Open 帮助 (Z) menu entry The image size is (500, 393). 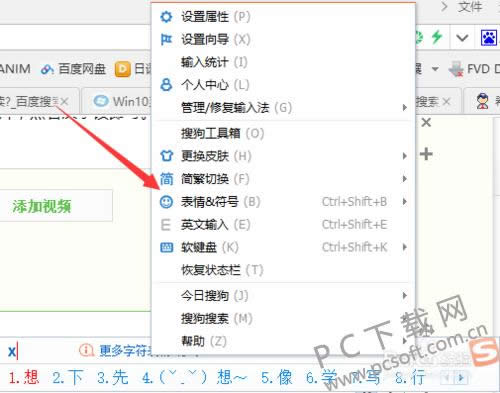point(283,341)
